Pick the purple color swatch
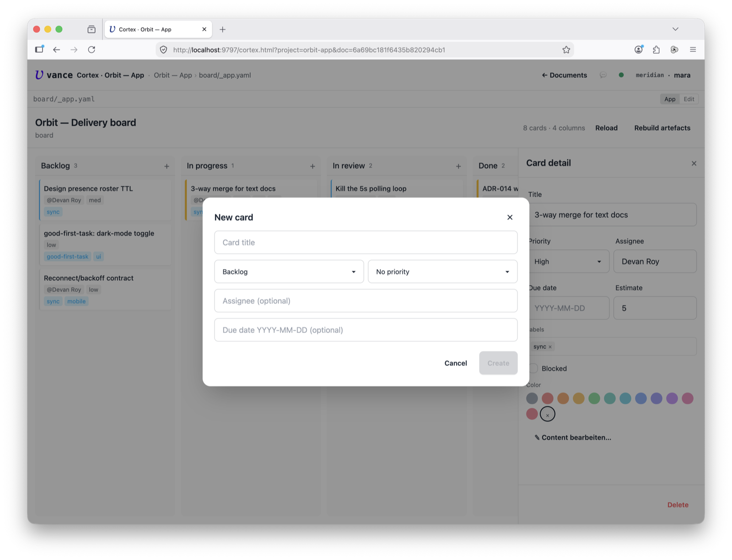Image resolution: width=732 pixels, height=560 pixels. pos(672,398)
